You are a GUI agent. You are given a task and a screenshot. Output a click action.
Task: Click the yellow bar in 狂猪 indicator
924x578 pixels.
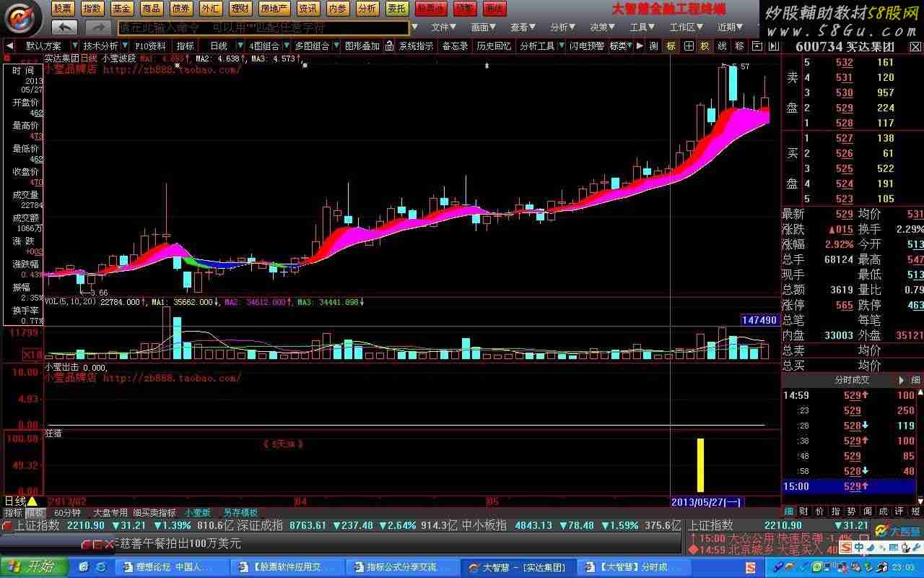pyautogui.click(x=699, y=465)
